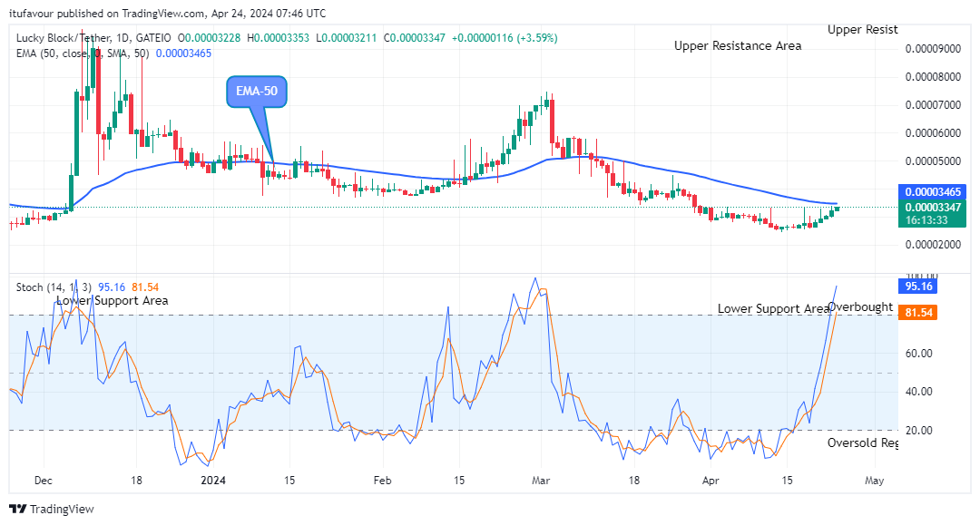Screen dimensions: 980x525
Task: Click the stochastic 95.16 value in legend
Action: point(112,287)
